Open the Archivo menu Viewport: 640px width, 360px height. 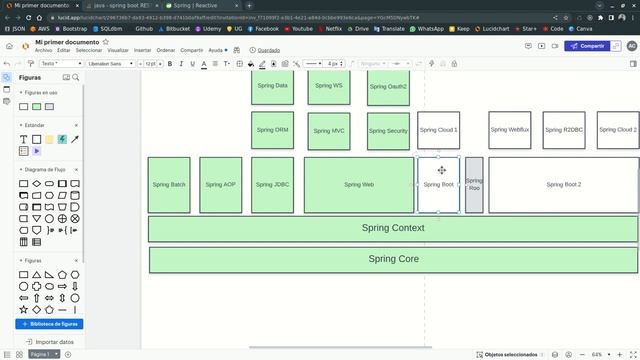(43, 50)
